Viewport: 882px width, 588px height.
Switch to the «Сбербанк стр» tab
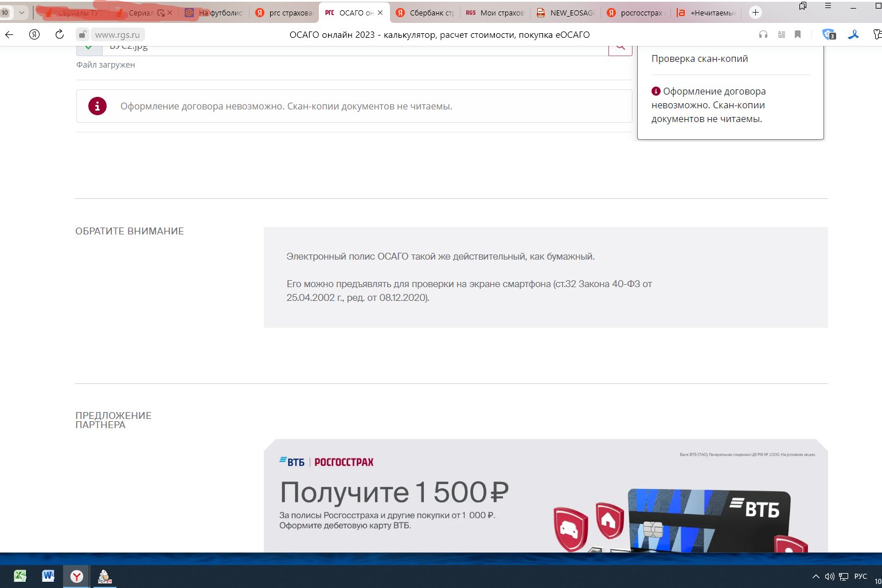[x=425, y=12]
